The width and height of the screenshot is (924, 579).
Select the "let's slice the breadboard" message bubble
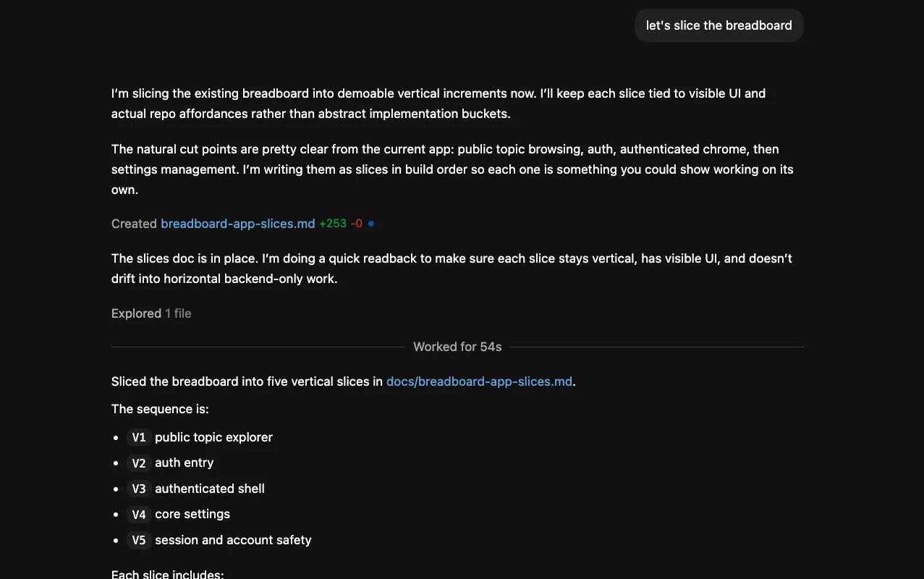tap(719, 25)
